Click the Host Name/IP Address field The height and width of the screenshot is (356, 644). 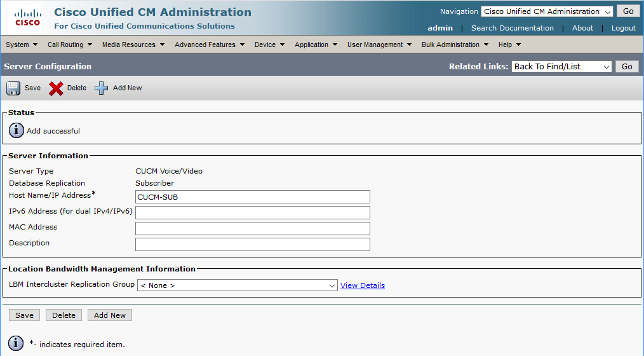click(253, 196)
